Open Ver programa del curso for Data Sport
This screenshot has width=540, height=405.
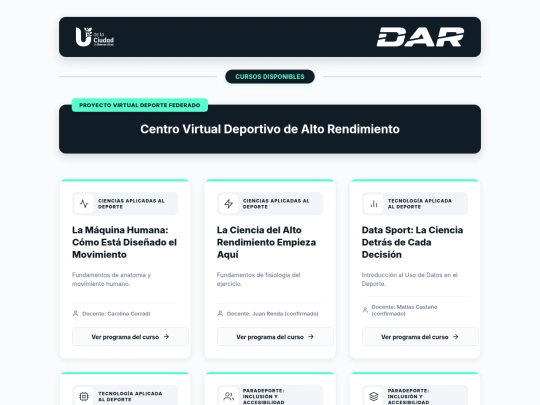tap(420, 336)
